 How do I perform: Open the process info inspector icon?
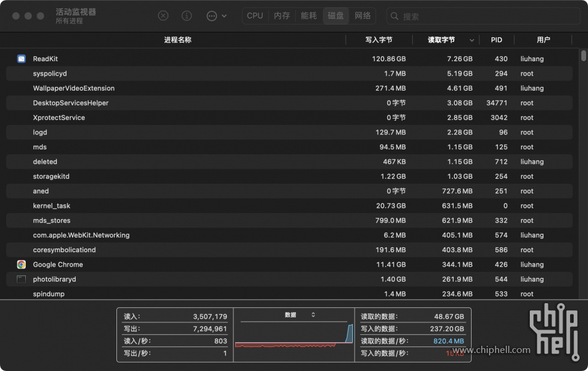pyautogui.click(x=187, y=16)
